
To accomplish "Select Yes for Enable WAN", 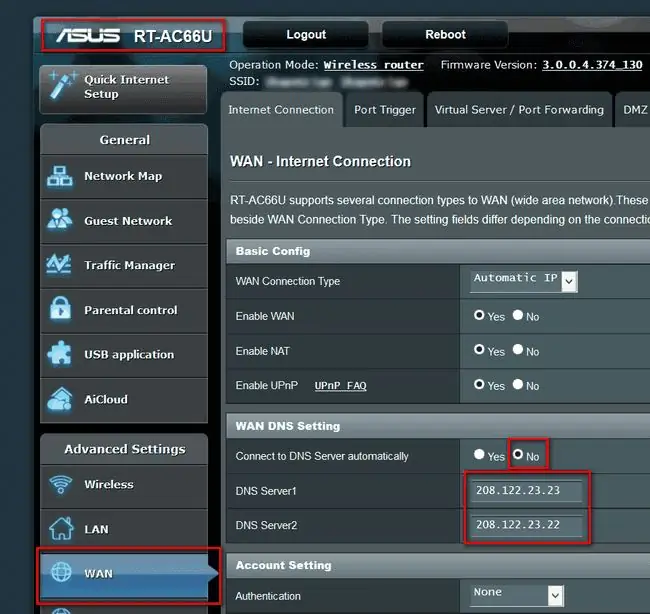I will [x=479, y=315].
